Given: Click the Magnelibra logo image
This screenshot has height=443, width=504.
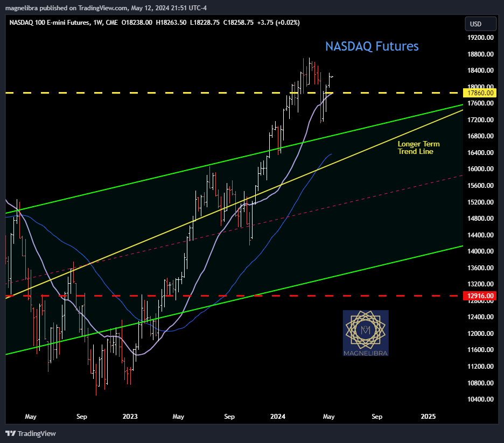Looking at the screenshot, I should tap(366, 333).
